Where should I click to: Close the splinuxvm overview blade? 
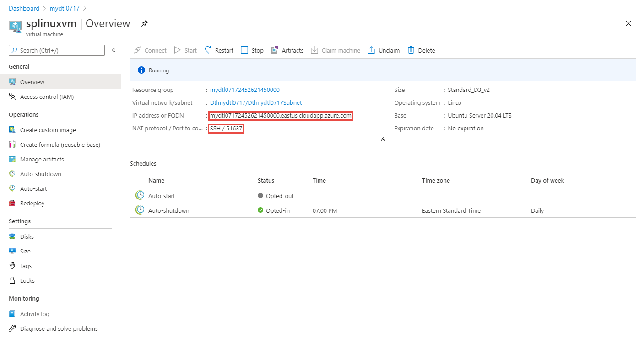pyautogui.click(x=628, y=23)
